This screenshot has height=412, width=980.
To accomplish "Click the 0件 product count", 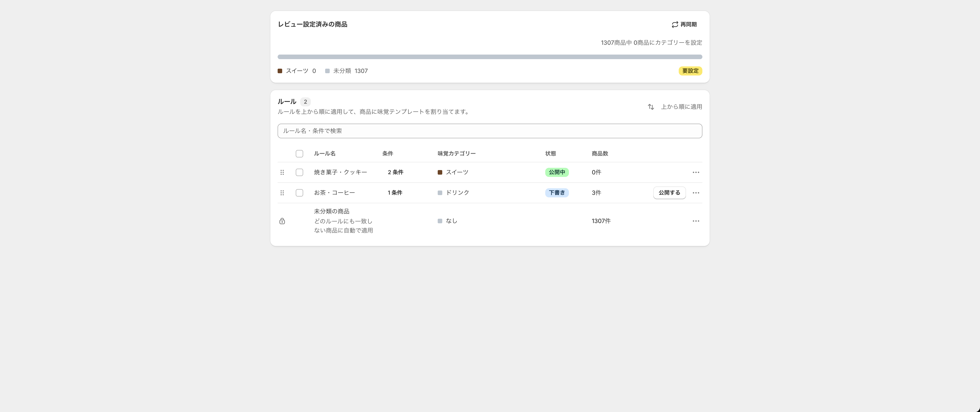I will pyautogui.click(x=596, y=172).
